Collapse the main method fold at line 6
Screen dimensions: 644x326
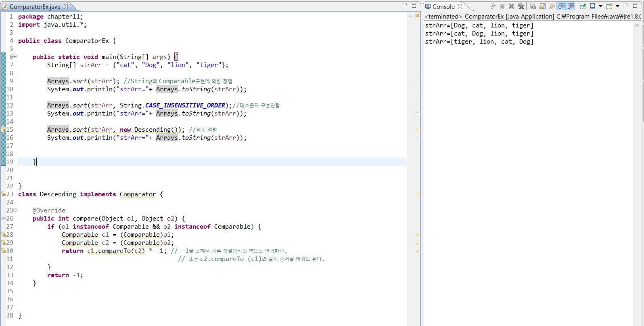[15, 57]
